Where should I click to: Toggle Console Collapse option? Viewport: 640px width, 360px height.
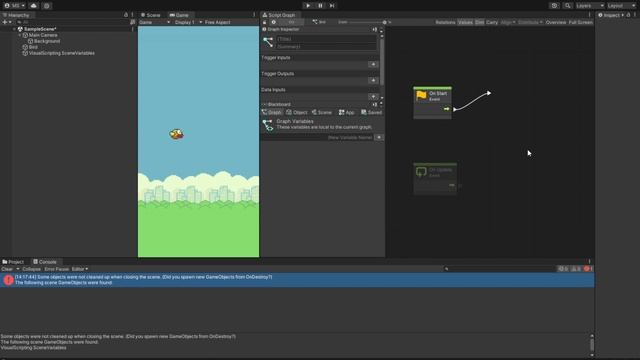click(31, 269)
